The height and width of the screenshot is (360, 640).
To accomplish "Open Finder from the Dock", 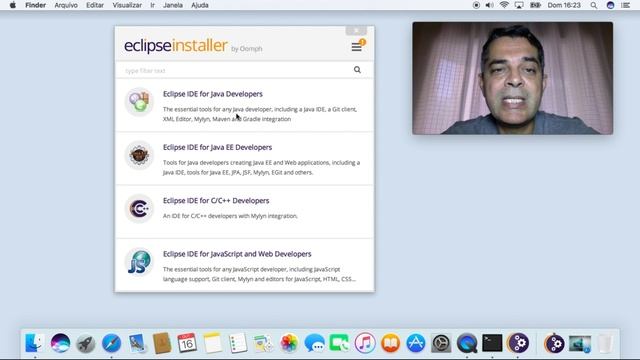I will coord(35,343).
